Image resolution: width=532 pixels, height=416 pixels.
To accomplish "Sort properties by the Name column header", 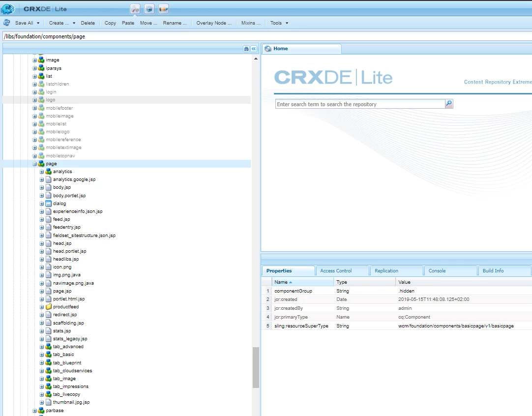I will (x=303, y=282).
